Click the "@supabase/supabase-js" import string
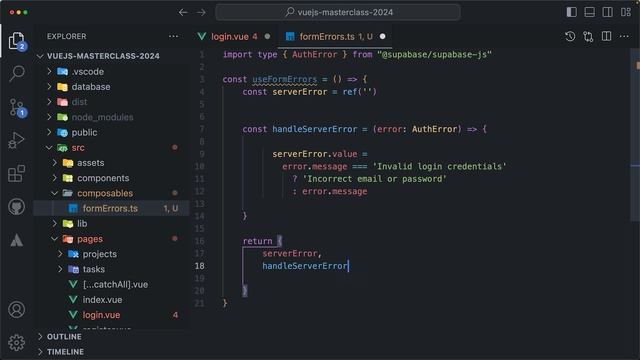Viewport: 640px width, 360px height. [x=434, y=55]
